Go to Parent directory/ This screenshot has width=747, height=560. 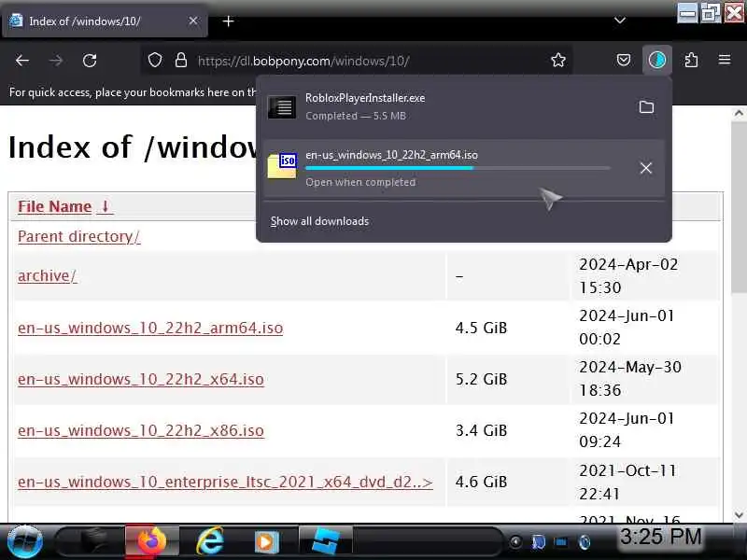79,236
